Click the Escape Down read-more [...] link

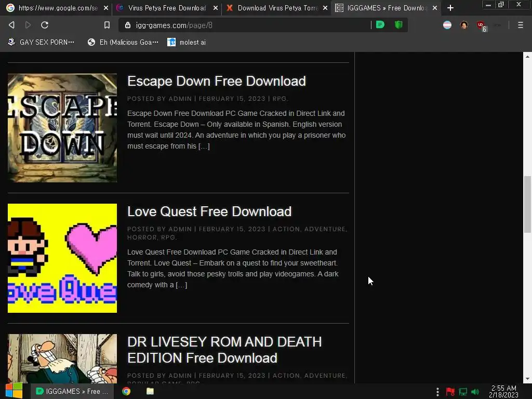204,146
